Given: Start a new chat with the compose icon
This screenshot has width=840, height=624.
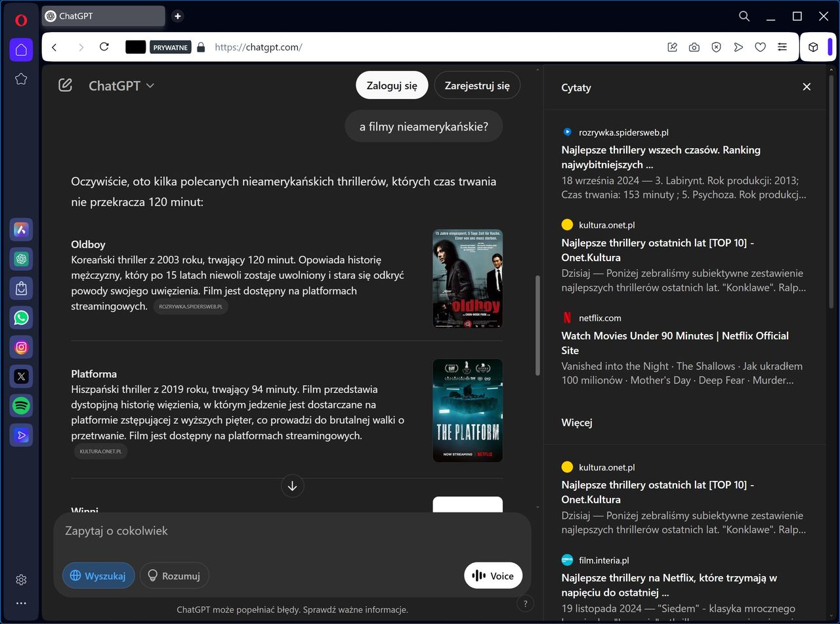Looking at the screenshot, I should (x=65, y=85).
